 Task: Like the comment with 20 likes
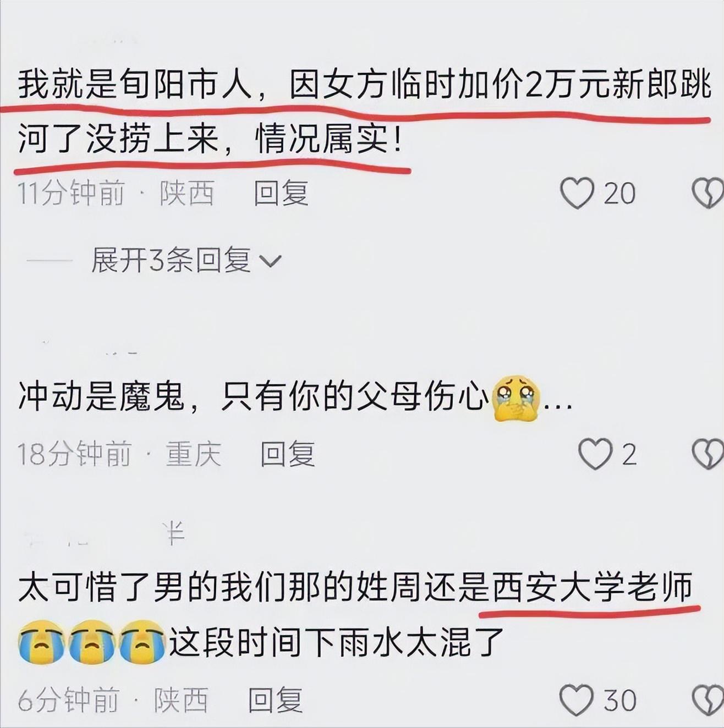pos(577,193)
